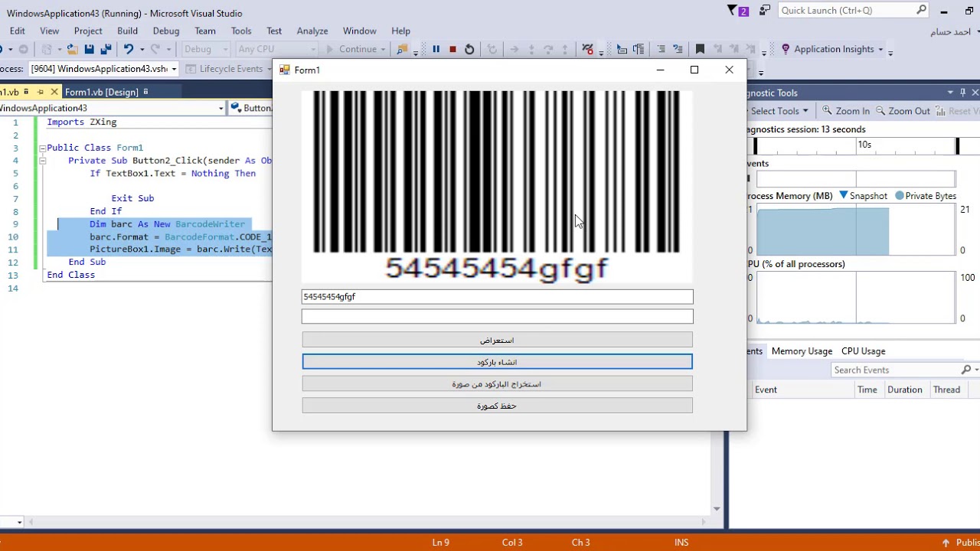The width and height of the screenshot is (980, 551).
Task: Open the Project menu
Action: pos(88,31)
